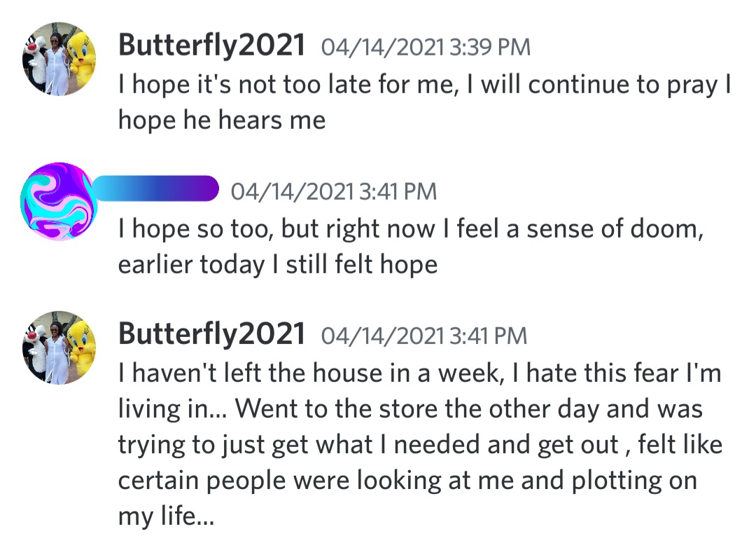The width and height of the screenshot is (756, 536).
Task: Tap the line starting 'I hope so too'
Action: pos(410,229)
